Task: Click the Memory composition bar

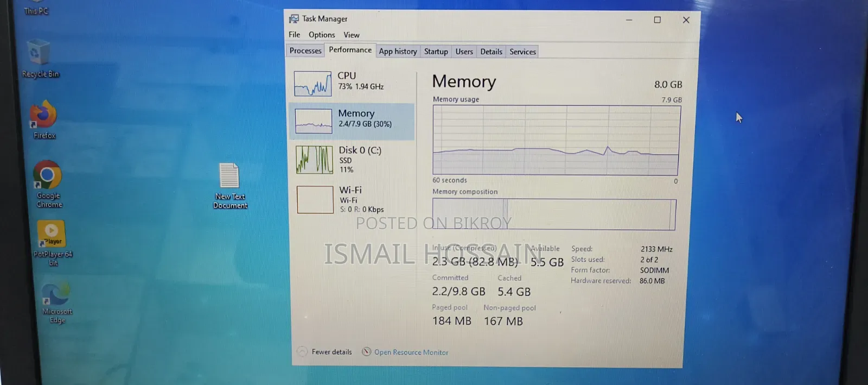Action: pos(554,214)
